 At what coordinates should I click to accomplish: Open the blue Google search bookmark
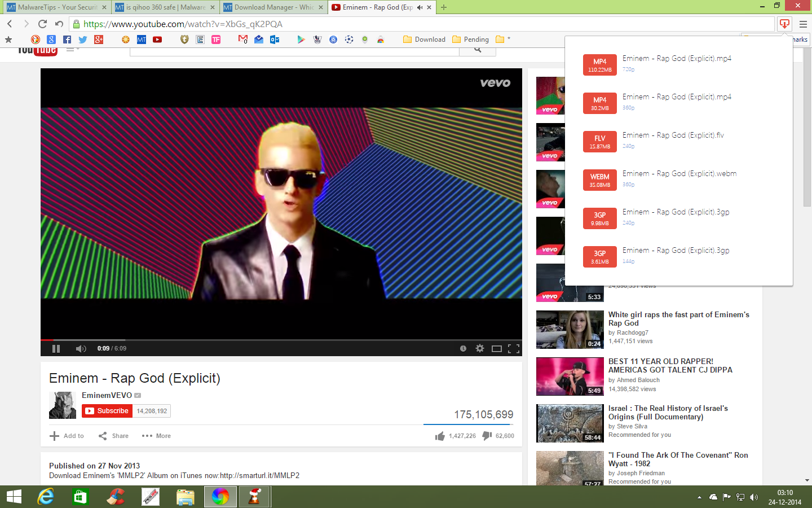51,40
